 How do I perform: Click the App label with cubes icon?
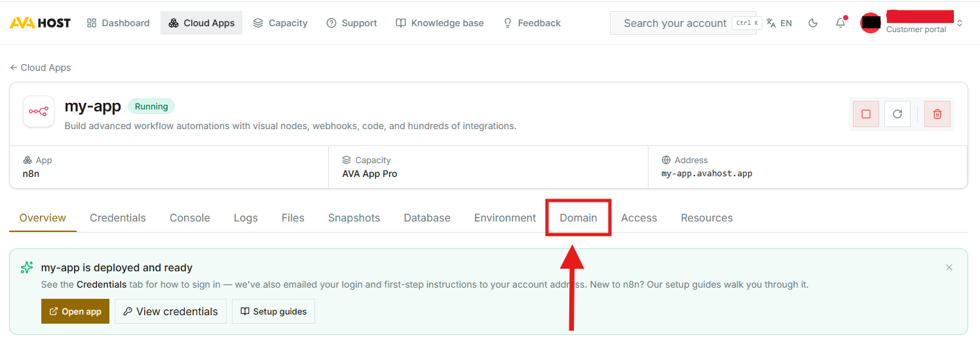click(37, 160)
